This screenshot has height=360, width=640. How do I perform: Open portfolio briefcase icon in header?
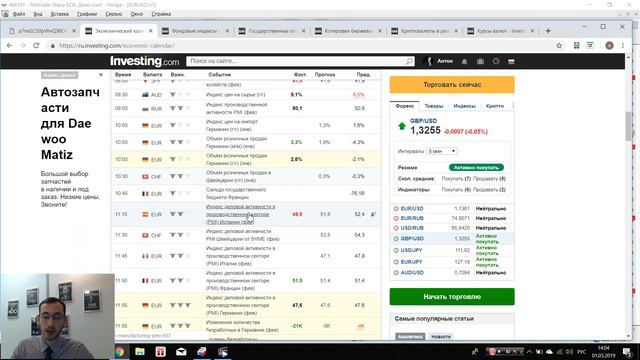[480, 61]
